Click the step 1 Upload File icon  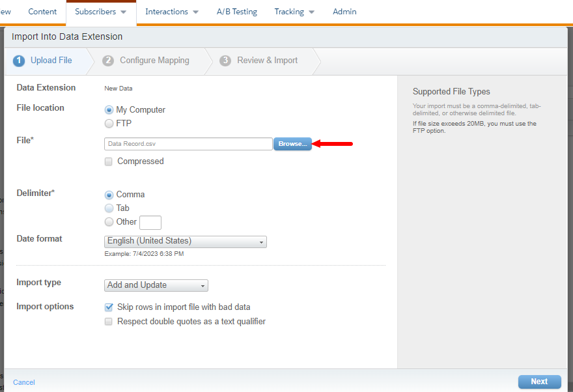pos(19,61)
